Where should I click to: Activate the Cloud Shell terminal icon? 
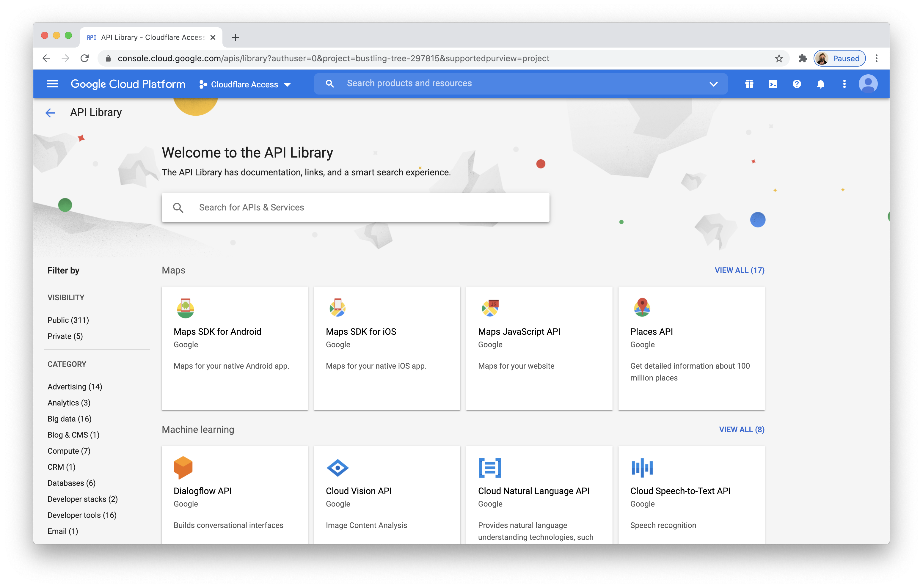click(x=773, y=84)
